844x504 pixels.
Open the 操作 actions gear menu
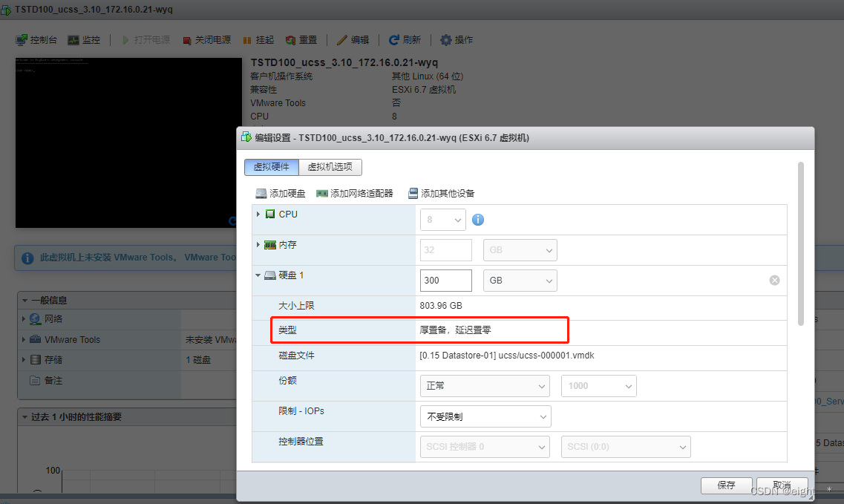(457, 40)
